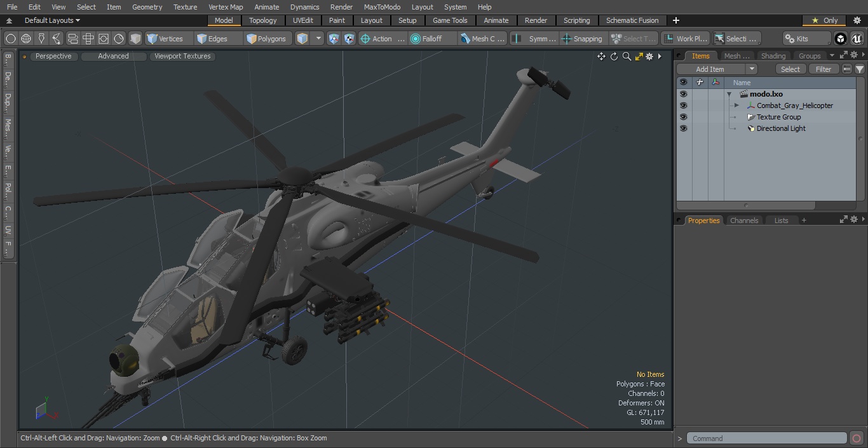Open the Viewport Textures dropdown
The image size is (868, 448).
(x=182, y=56)
